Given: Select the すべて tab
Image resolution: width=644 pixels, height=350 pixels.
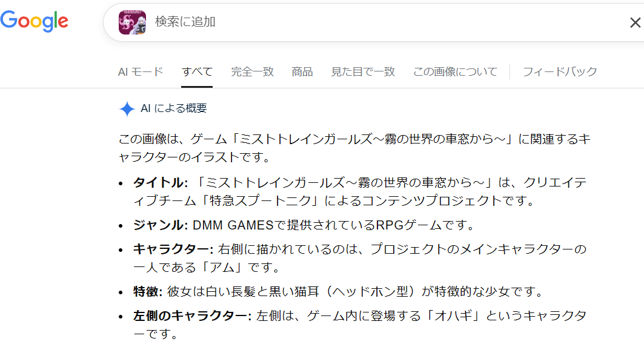Looking at the screenshot, I should [197, 71].
